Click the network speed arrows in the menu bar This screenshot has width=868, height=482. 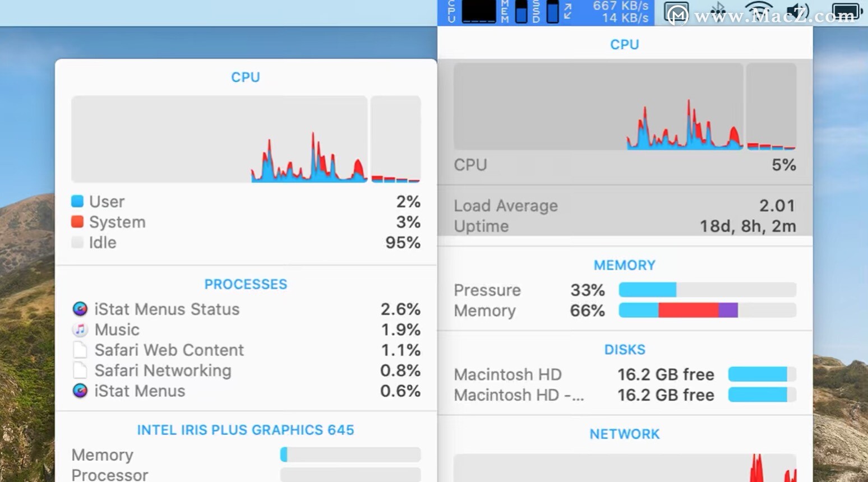568,12
